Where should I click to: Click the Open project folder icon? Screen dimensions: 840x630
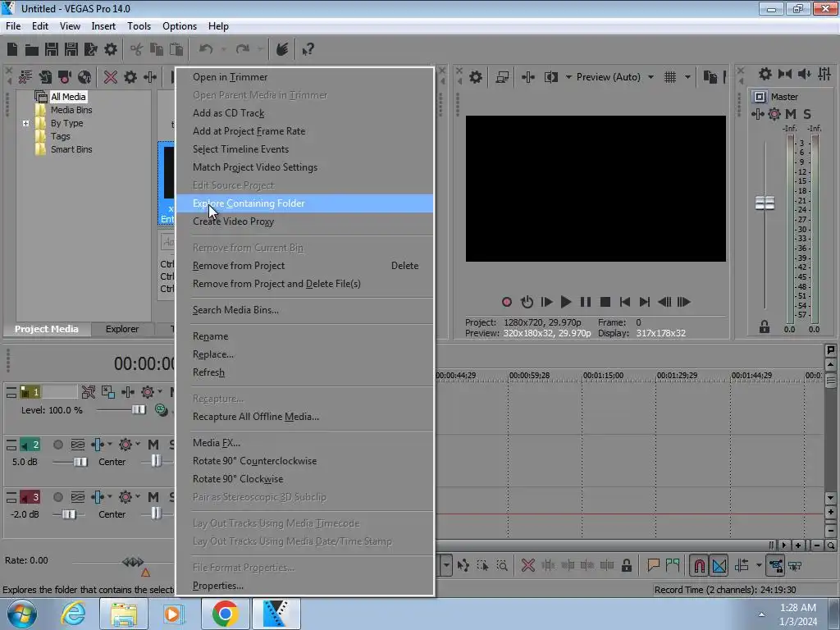(x=32, y=50)
